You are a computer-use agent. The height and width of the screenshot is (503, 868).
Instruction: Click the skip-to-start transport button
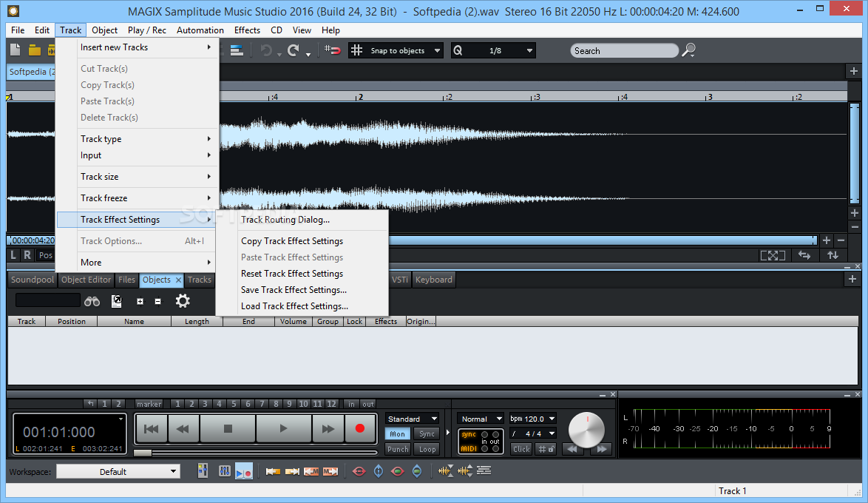pos(151,428)
